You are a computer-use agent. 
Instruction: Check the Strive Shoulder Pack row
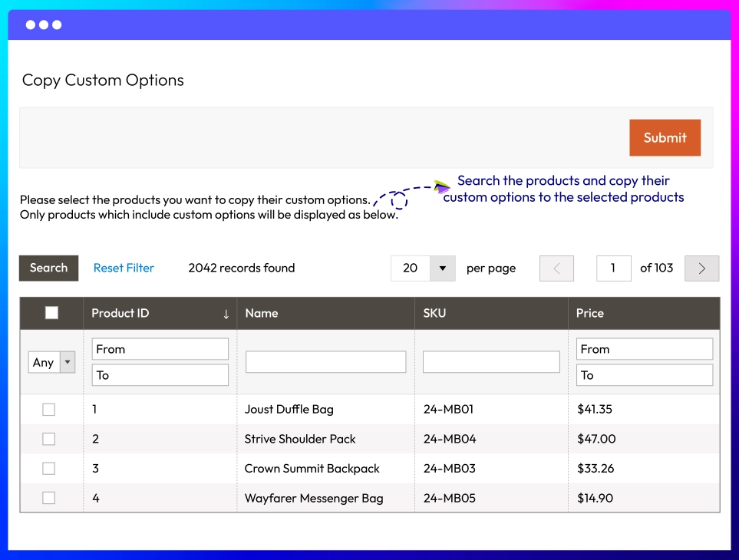(x=48, y=439)
